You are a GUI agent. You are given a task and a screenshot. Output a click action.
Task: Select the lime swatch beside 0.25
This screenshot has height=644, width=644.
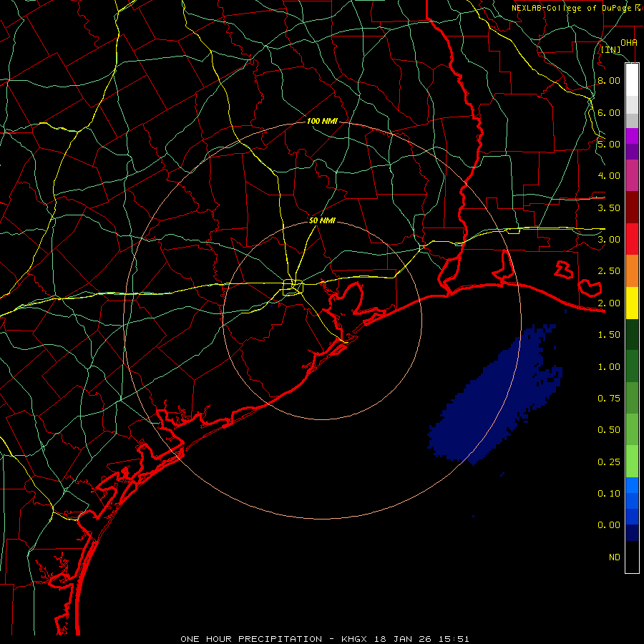(632, 462)
